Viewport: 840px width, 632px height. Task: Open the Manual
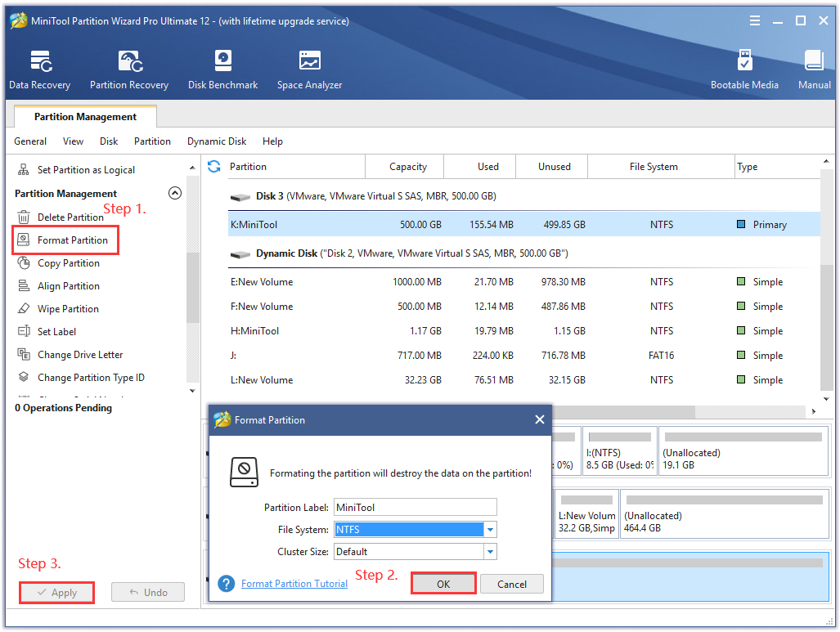pos(815,69)
